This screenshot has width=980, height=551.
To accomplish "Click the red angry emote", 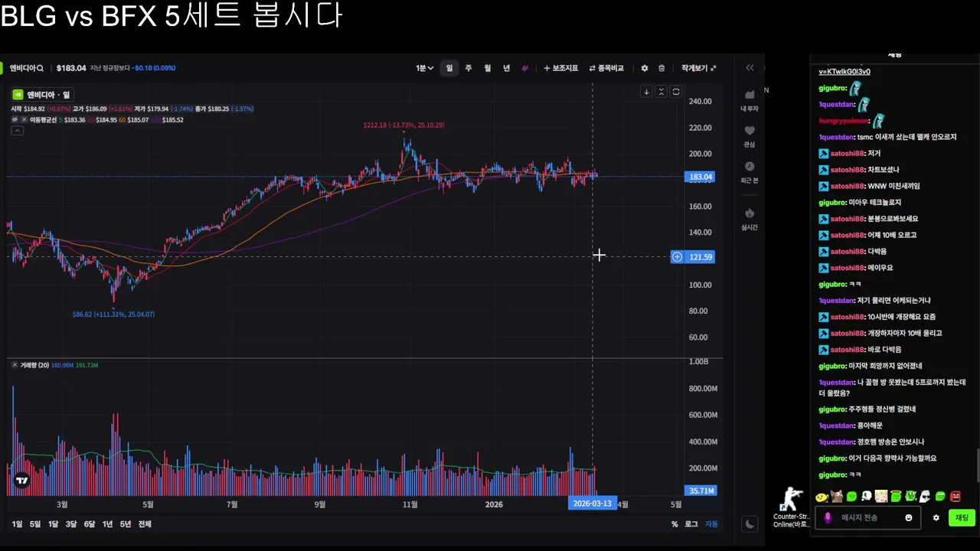I will click(x=955, y=497).
